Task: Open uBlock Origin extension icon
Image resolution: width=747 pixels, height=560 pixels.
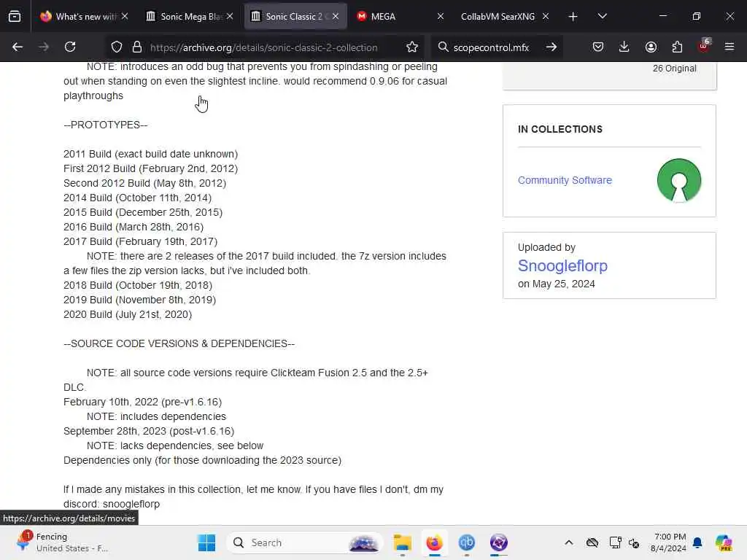Action: pos(704,46)
